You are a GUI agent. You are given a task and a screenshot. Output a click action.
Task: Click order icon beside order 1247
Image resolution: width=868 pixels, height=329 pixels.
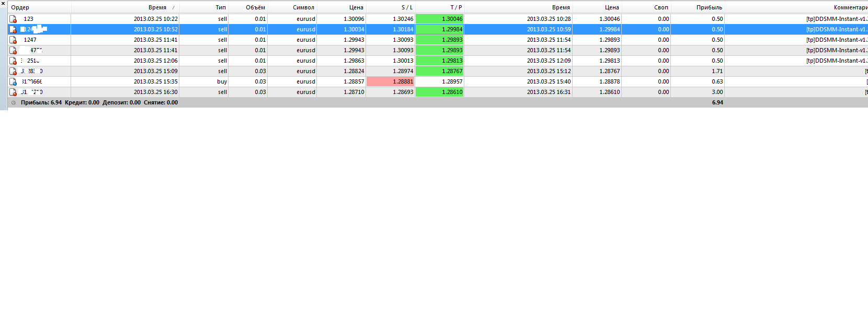13,40
